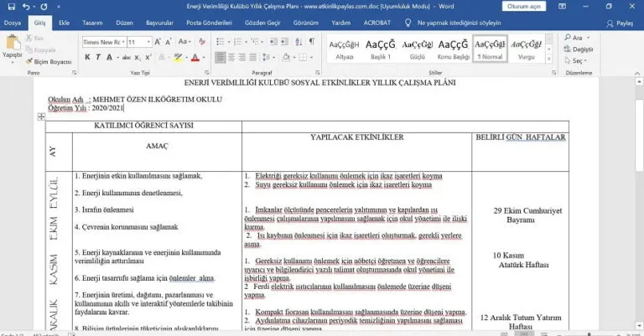
Task: Click the vertical scrollbar thumb
Action: pos(639,136)
